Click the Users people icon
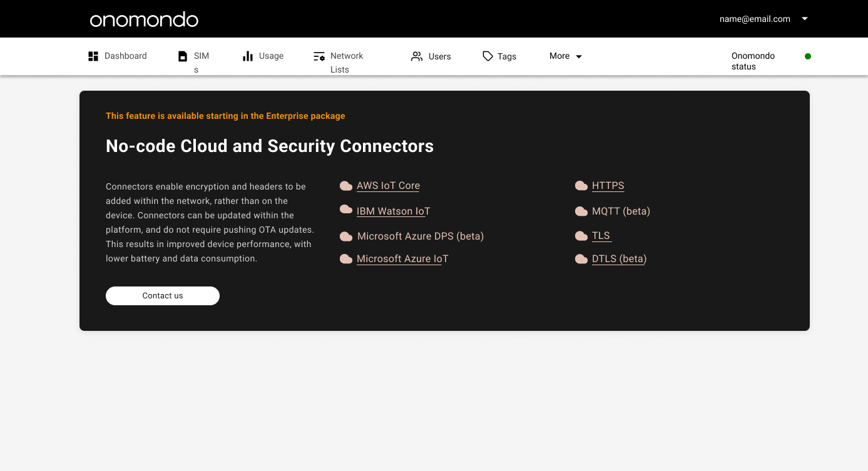Viewport: 868px width, 471px height. (417, 56)
